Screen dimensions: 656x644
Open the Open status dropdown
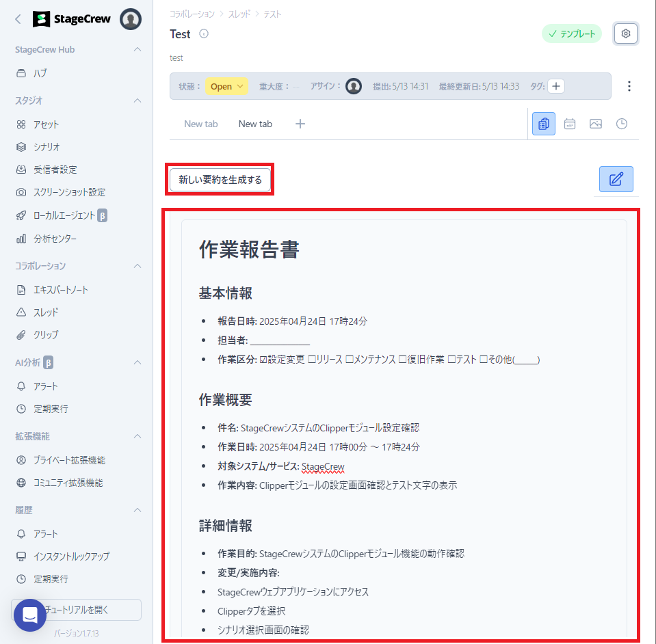click(226, 86)
